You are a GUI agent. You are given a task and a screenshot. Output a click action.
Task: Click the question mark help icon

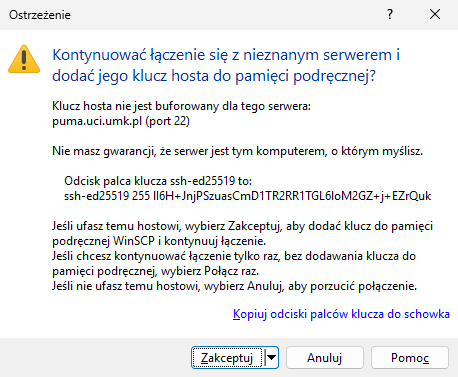coord(390,14)
